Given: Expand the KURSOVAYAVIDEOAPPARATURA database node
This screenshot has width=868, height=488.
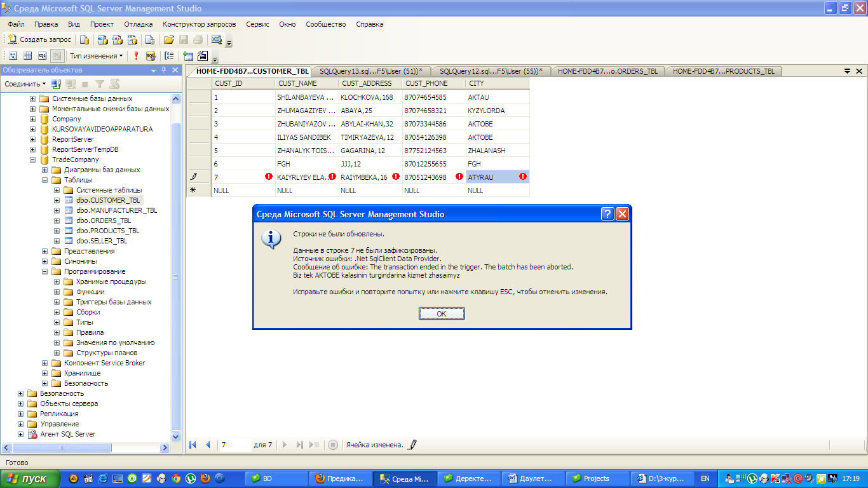Looking at the screenshot, I should click(x=33, y=129).
